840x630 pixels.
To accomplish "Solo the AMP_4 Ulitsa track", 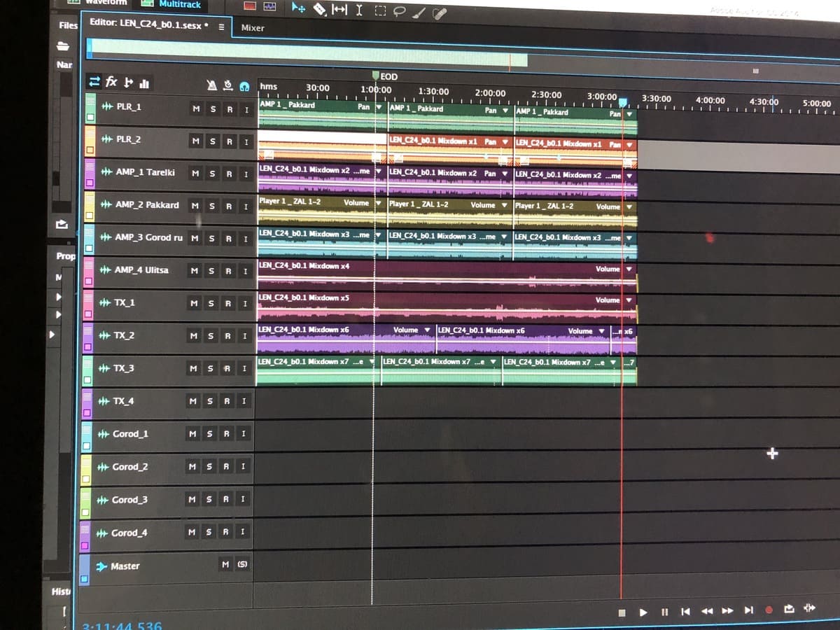I will tap(212, 271).
